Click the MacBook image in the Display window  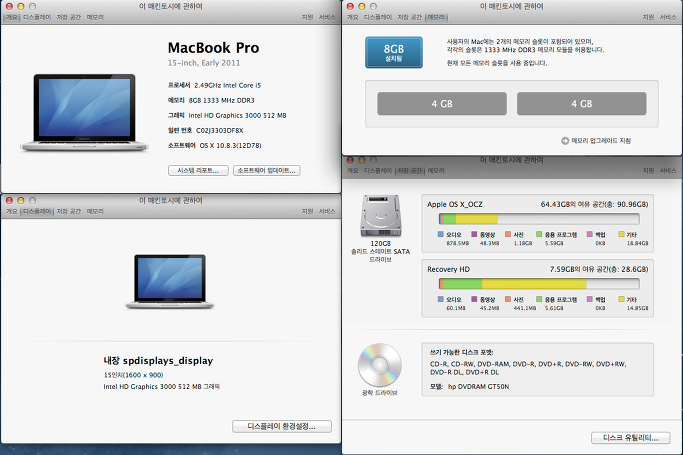click(x=170, y=282)
